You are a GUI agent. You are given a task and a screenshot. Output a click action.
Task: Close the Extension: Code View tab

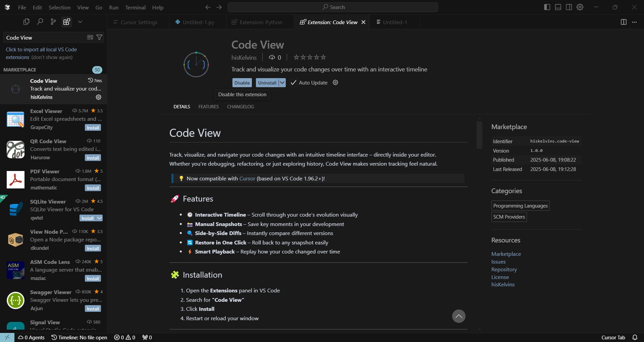tap(363, 22)
